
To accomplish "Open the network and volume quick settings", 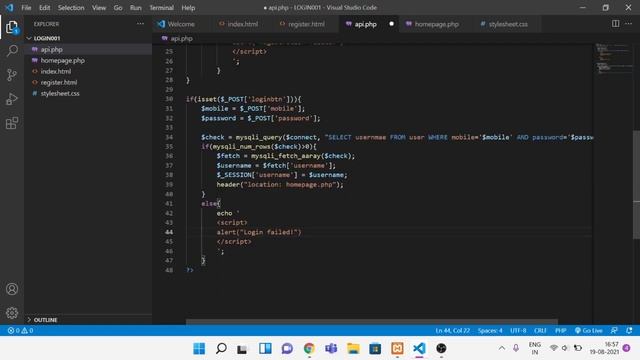I will pyautogui.click(x=565, y=348).
